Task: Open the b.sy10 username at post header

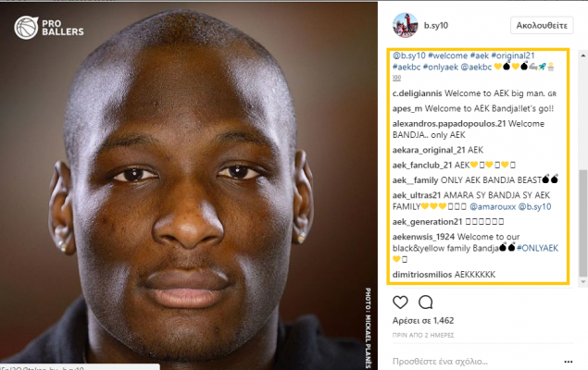Action: 436,26
